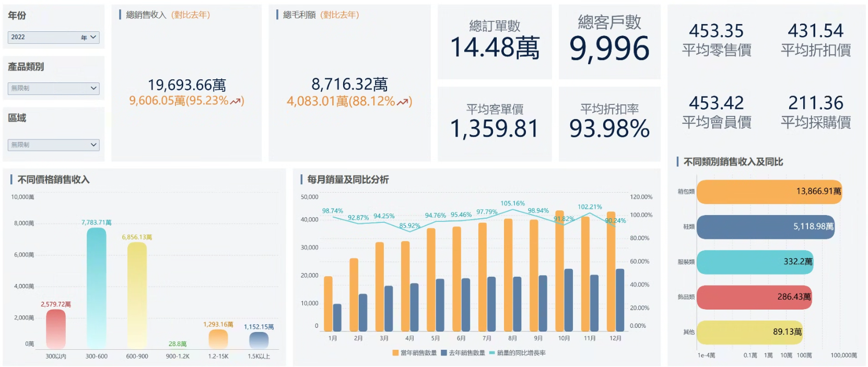Click the blue legend square for 去年銷售數量
The height and width of the screenshot is (367, 868).
[444, 353]
